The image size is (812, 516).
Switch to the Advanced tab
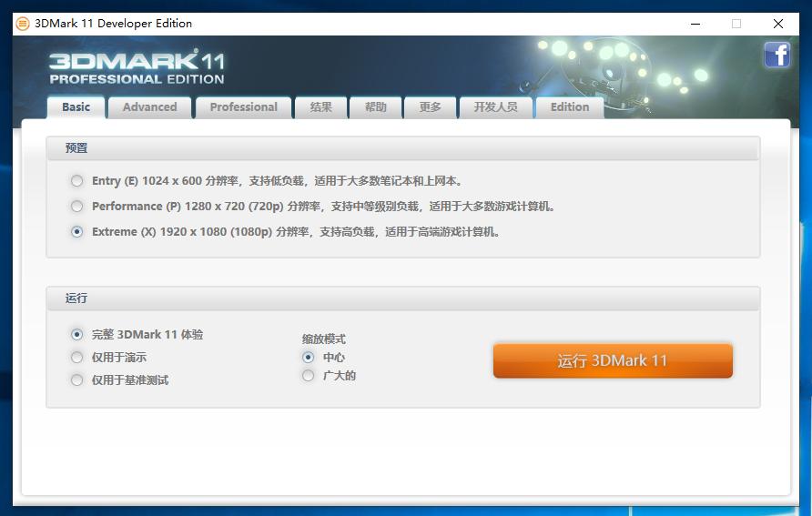149,107
